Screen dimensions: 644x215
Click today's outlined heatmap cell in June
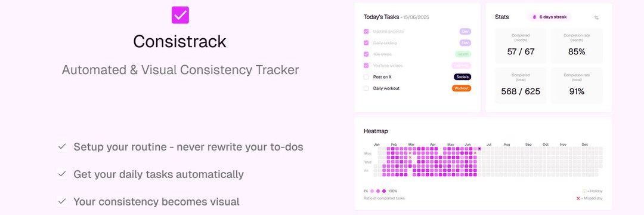tap(479, 149)
